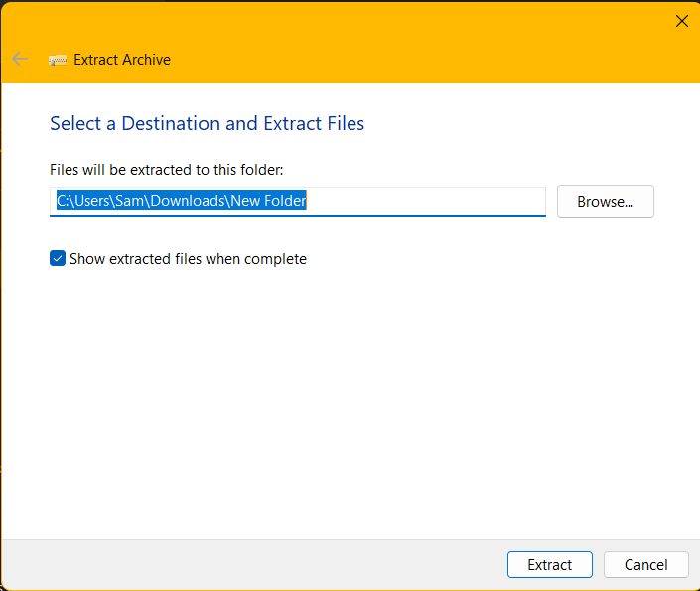Cancel the extraction wizard
The width and height of the screenshot is (700, 591).
pos(645,564)
